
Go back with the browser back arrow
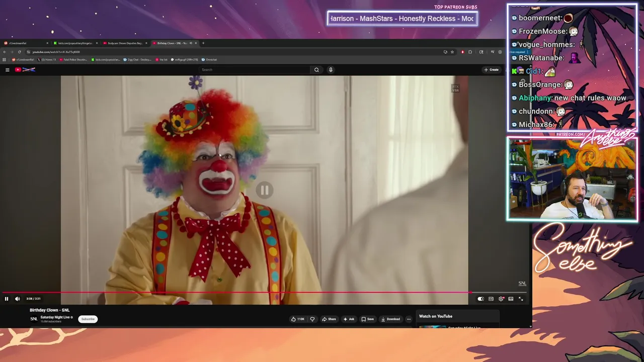(5, 52)
